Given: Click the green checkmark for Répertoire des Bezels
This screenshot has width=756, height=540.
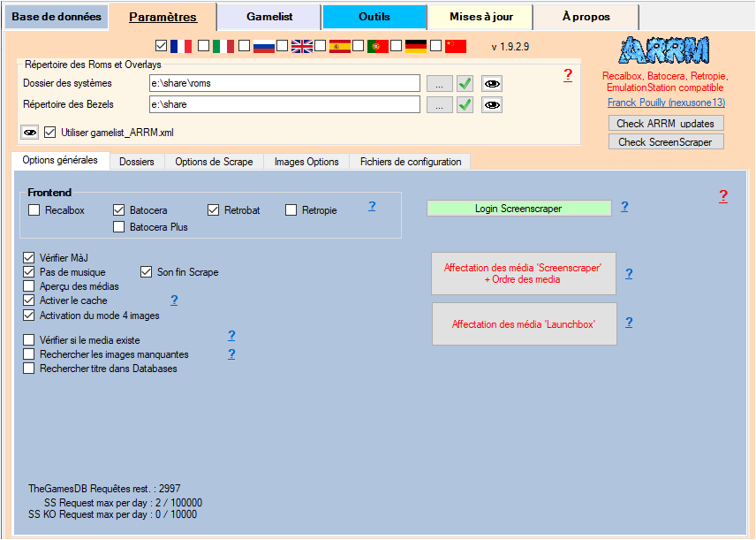Looking at the screenshot, I should click(465, 104).
